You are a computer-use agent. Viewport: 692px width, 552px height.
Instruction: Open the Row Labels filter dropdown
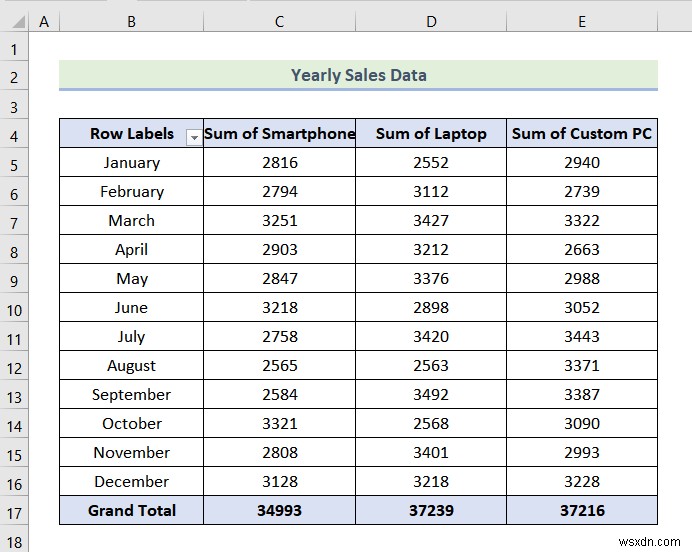[x=194, y=138]
